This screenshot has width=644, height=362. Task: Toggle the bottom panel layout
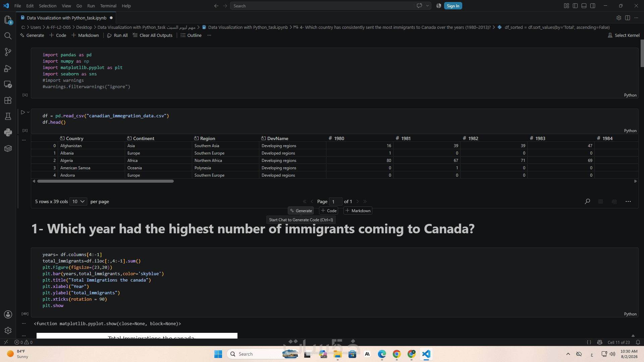(x=584, y=6)
